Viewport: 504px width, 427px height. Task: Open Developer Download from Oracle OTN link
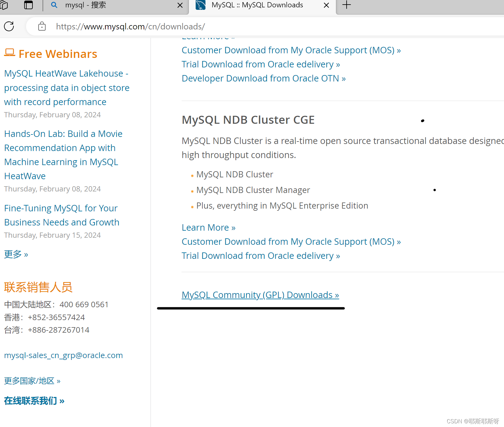[264, 78]
